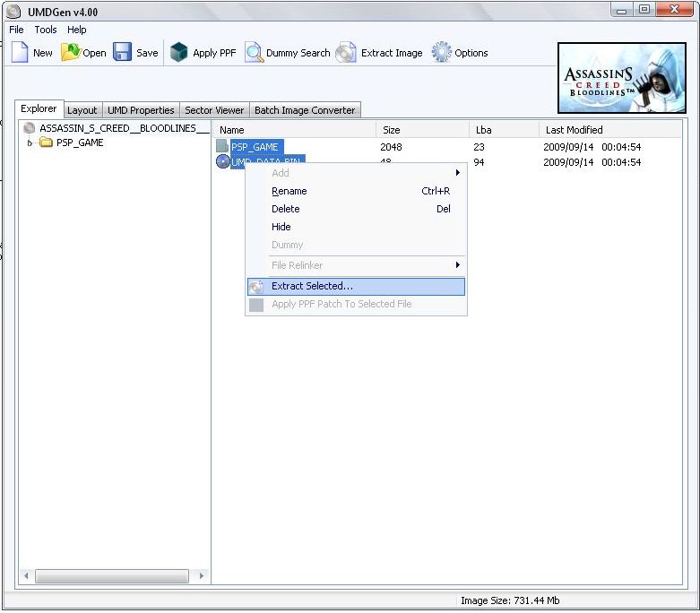Click the Apply PPF toolbar label

pyautogui.click(x=214, y=53)
